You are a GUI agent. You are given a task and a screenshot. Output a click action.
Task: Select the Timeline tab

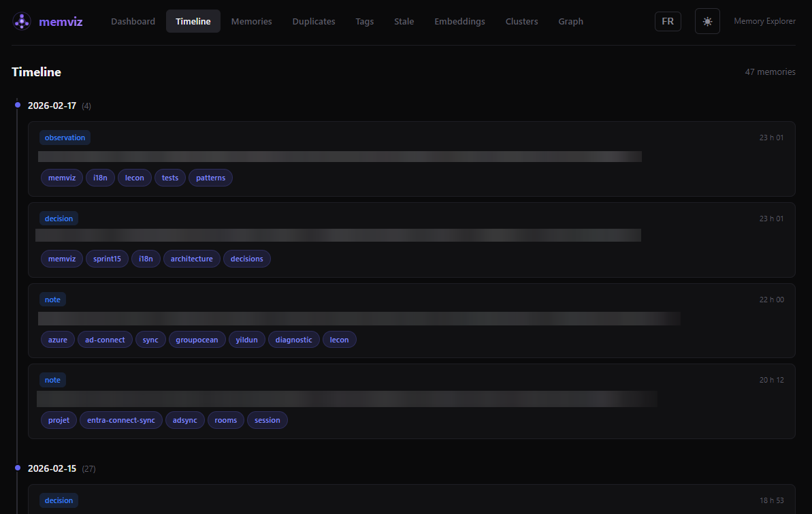click(193, 21)
